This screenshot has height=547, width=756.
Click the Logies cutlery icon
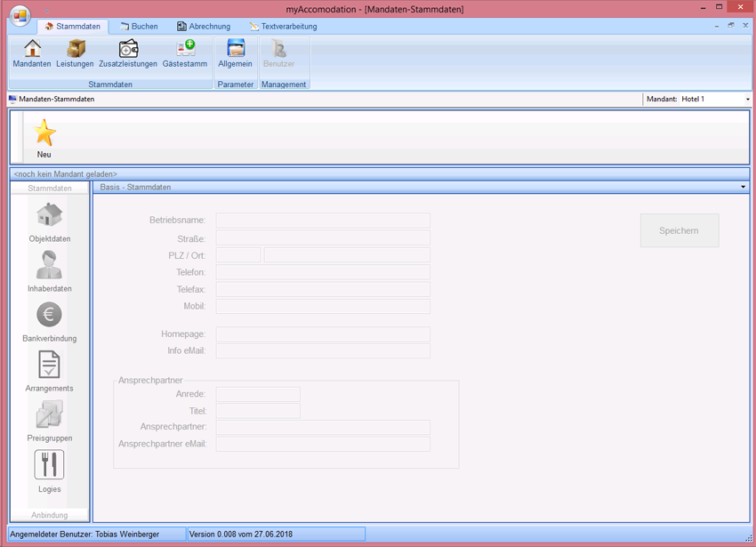coord(50,465)
